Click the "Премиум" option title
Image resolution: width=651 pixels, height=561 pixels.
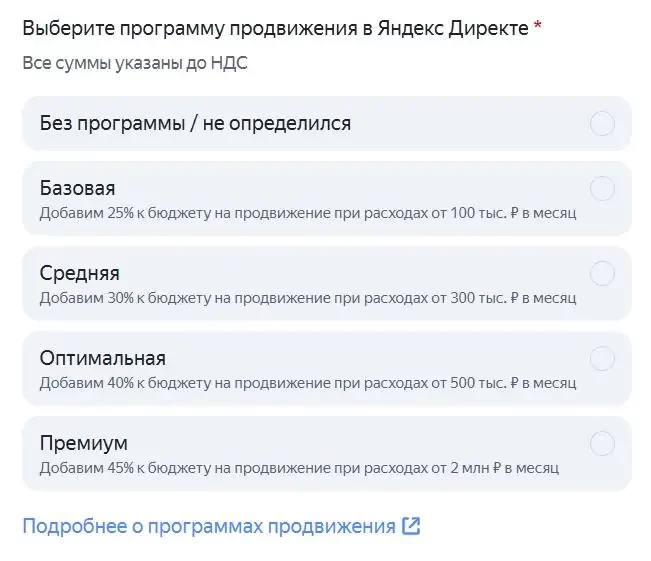(x=83, y=443)
